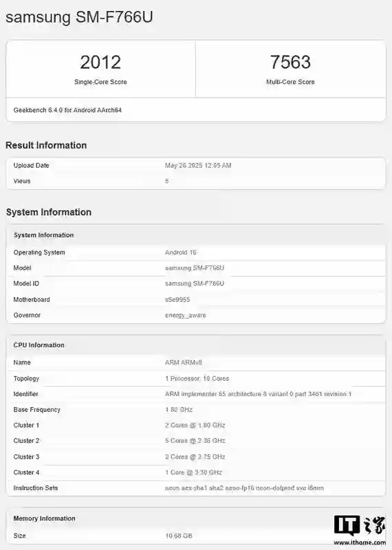Select the Model ID row value samsung SM-F766U
Viewport: 392px width, 550px height.
[x=195, y=283]
